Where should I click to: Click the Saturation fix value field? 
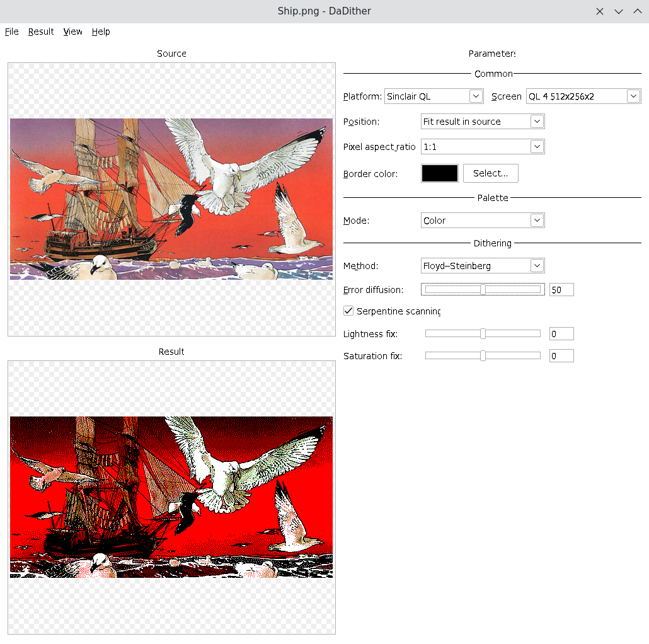561,355
